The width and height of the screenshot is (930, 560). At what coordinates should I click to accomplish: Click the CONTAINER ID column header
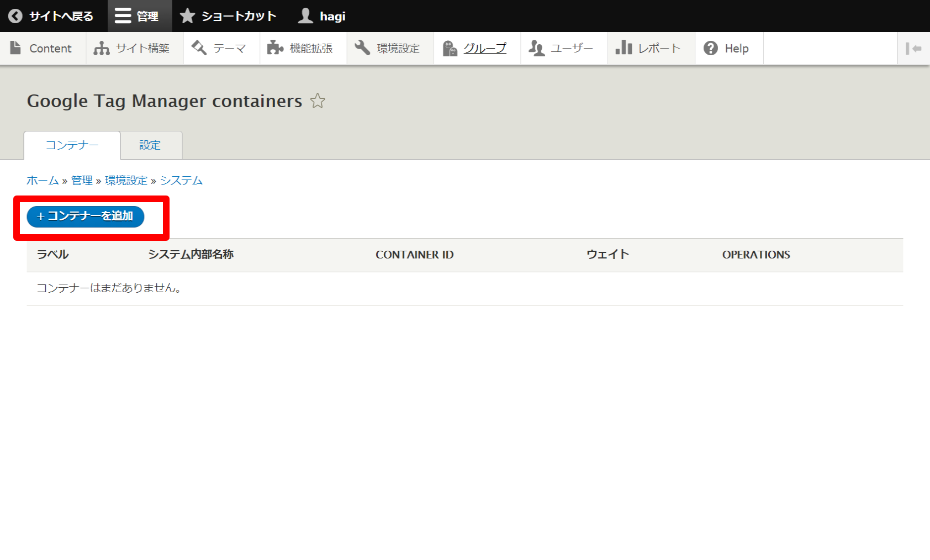click(415, 255)
